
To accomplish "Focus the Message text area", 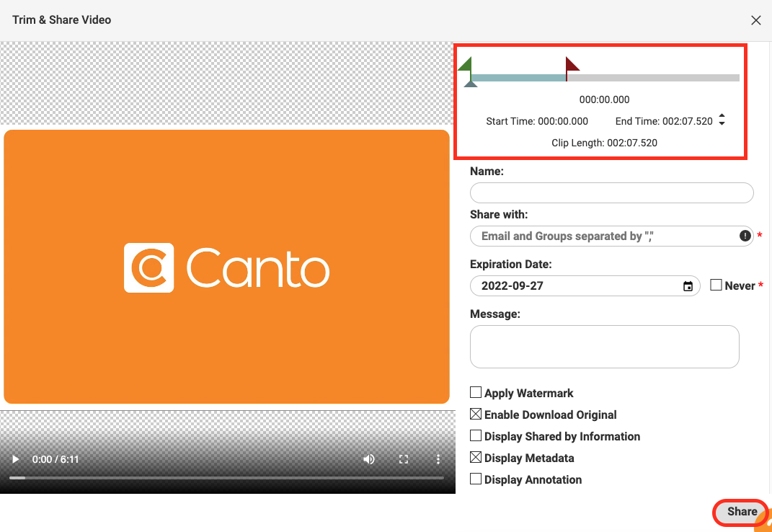I will point(605,346).
